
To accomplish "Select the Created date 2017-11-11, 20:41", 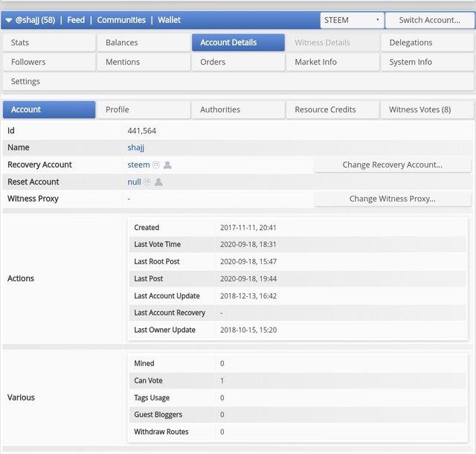I will (248, 228).
